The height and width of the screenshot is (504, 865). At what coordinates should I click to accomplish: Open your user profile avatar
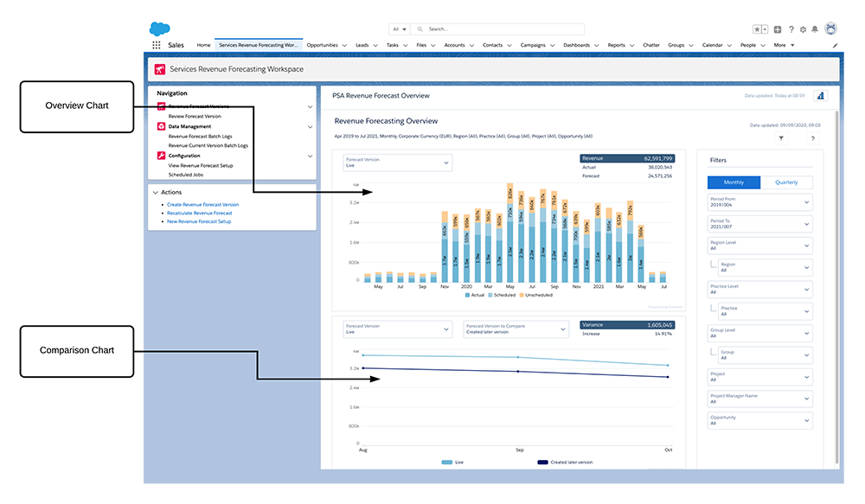[831, 29]
